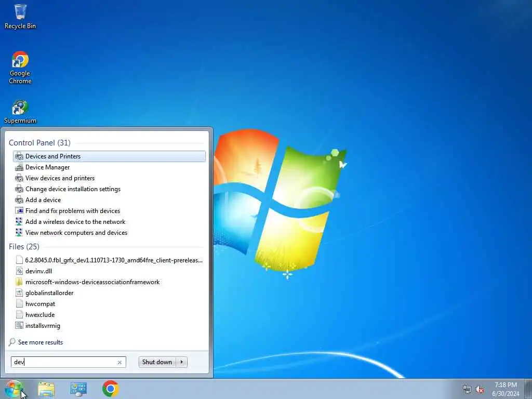The width and height of the screenshot is (532, 399).
Task: Click the View network computers icon
Action: 19,232
